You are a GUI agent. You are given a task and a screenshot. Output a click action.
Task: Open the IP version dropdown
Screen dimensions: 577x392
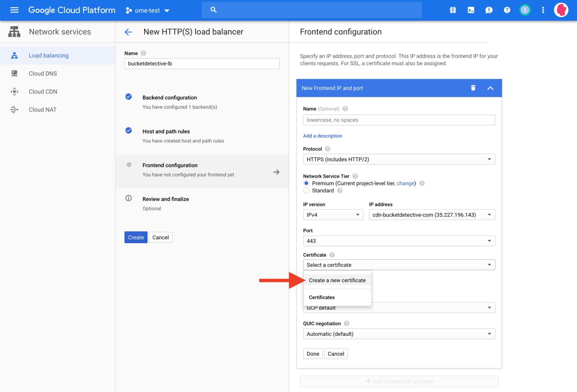click(333, 215)
